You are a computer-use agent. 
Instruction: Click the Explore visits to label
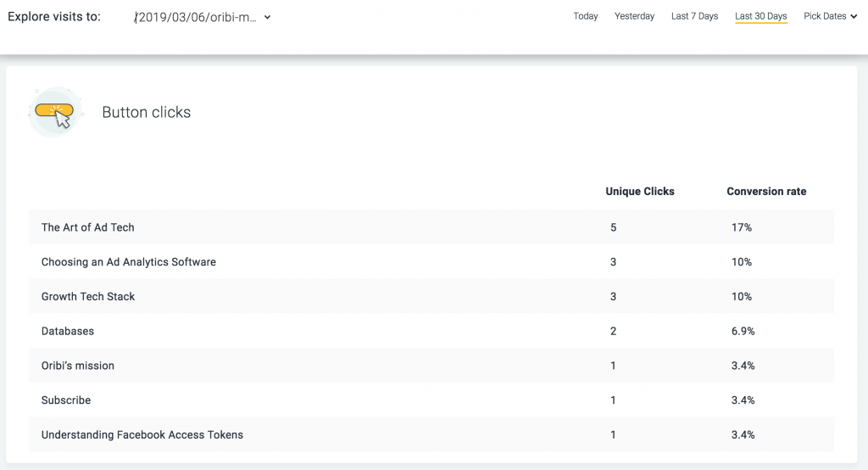coord(54,17)
